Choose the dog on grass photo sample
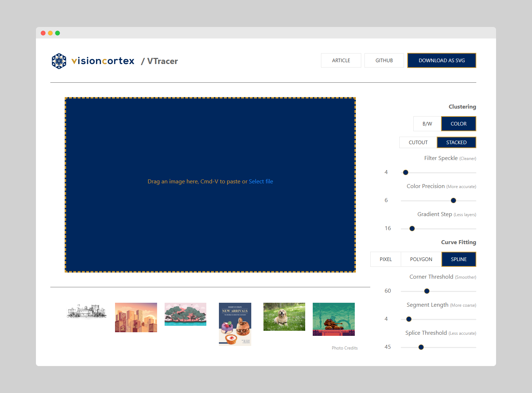The width and height of the screenshot is (532, 393). (284, 316)
